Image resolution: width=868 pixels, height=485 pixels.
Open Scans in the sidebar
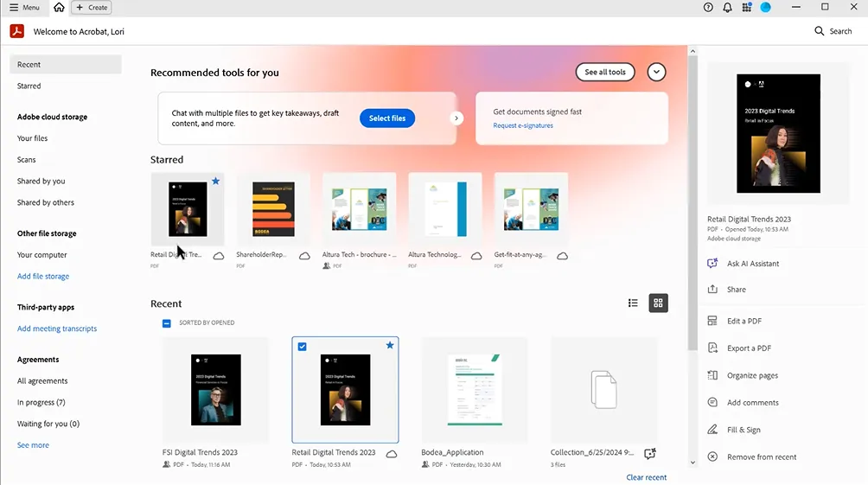point(26,159)
